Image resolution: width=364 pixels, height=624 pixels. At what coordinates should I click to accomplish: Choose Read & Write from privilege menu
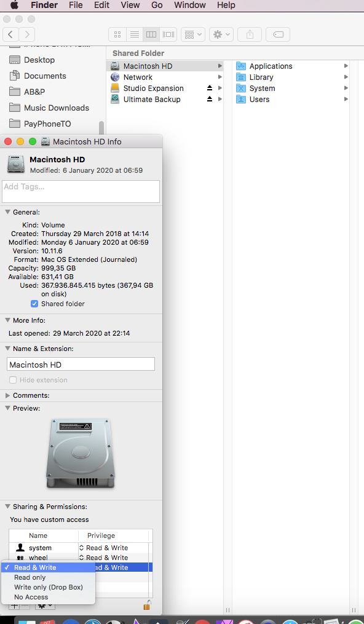[x=48, y=567]
